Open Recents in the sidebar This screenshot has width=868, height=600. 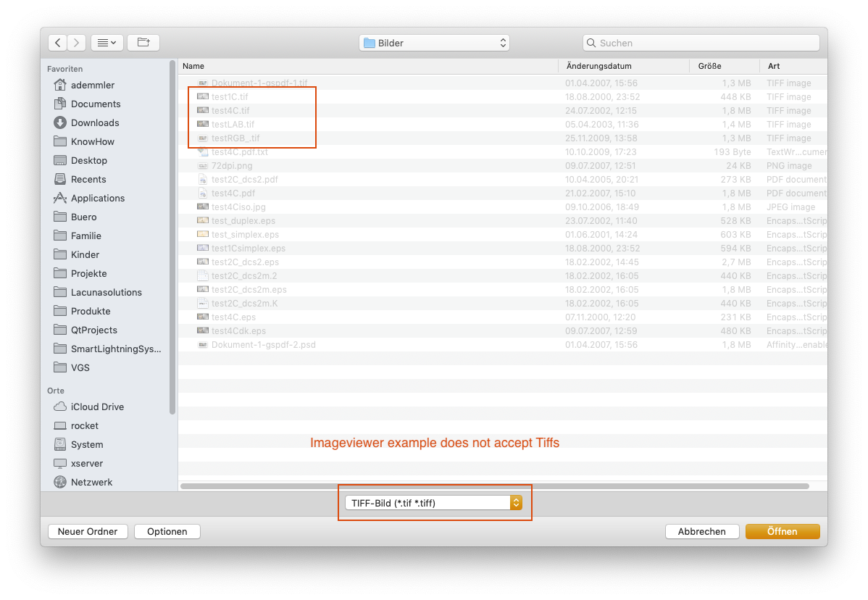88,179
